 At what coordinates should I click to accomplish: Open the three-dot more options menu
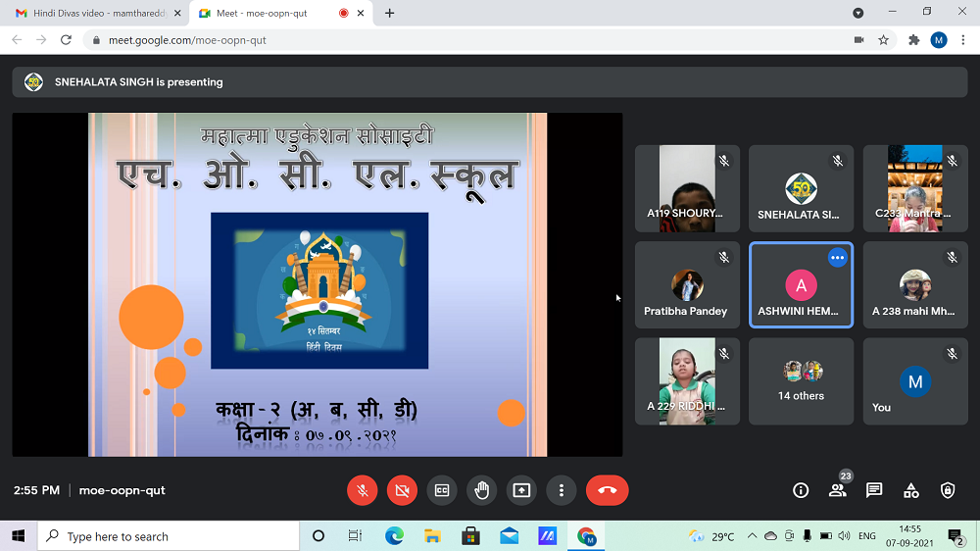point(562,490)
